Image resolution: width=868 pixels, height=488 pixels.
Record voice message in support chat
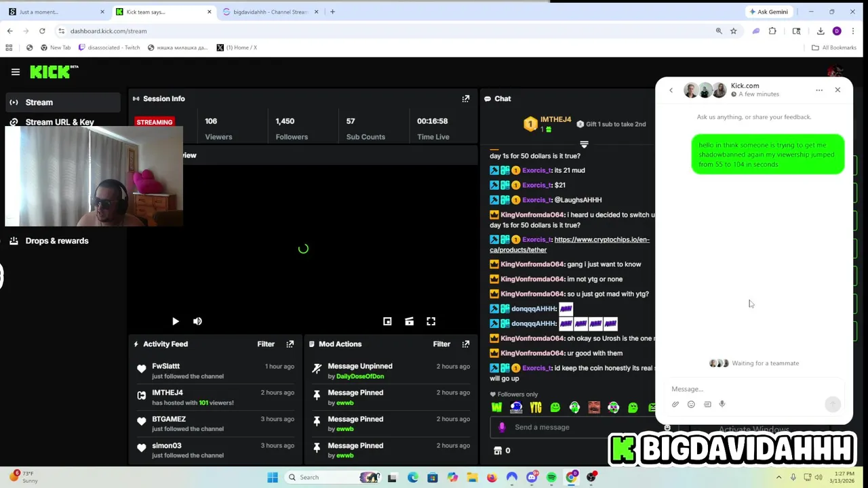click(x=722, y=405)
